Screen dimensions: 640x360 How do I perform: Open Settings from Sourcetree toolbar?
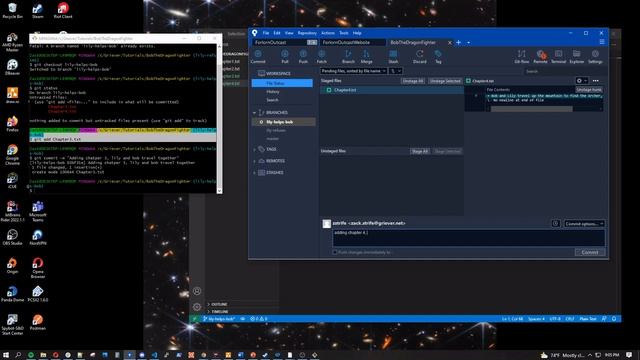point(595,56)
